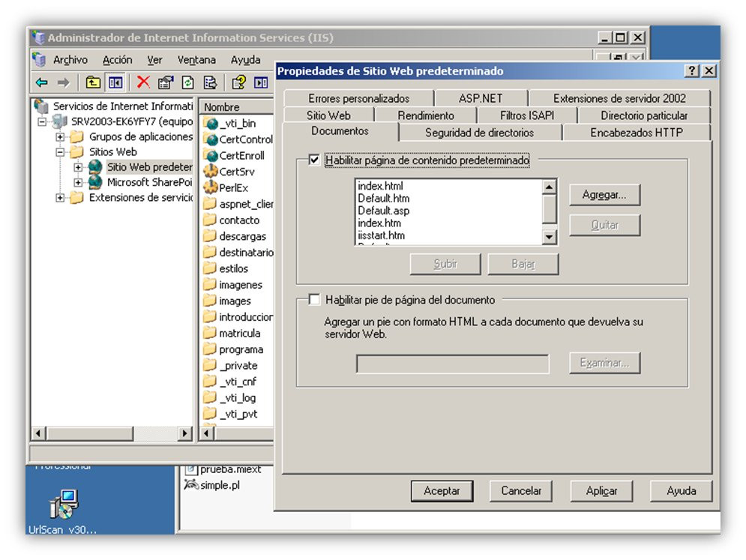Click the tree pane horizontal scrollbar right arrow
Viewport: 746px width, 560px height.
tap(184, 433)
